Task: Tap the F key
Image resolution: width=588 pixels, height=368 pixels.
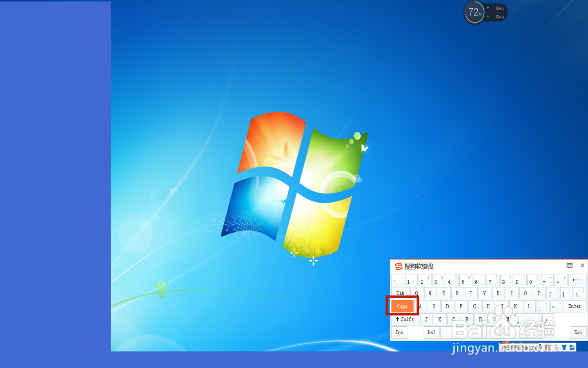Action: pos(461,306)
